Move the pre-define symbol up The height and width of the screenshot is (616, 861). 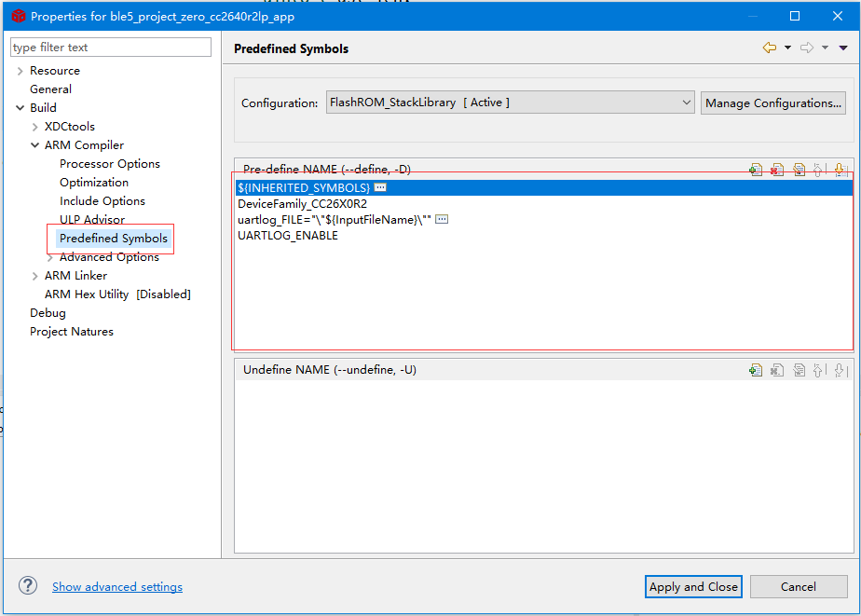819,170
